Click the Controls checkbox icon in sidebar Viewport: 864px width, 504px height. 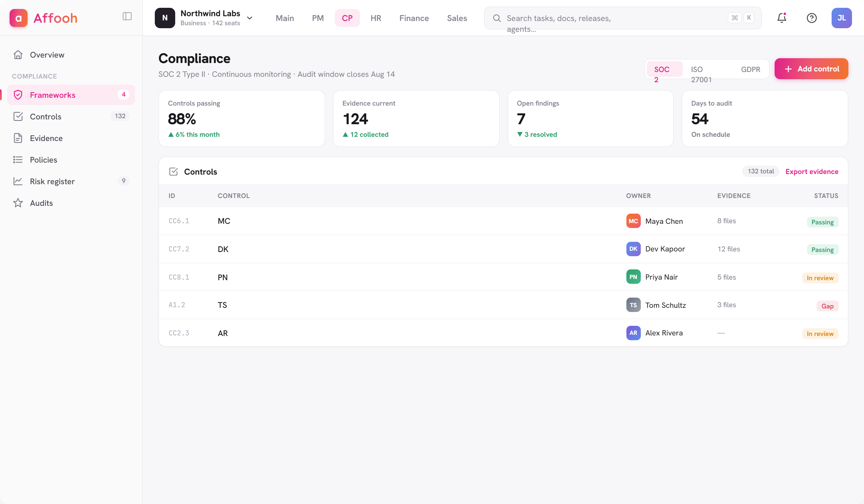click(x=18, y=117)
